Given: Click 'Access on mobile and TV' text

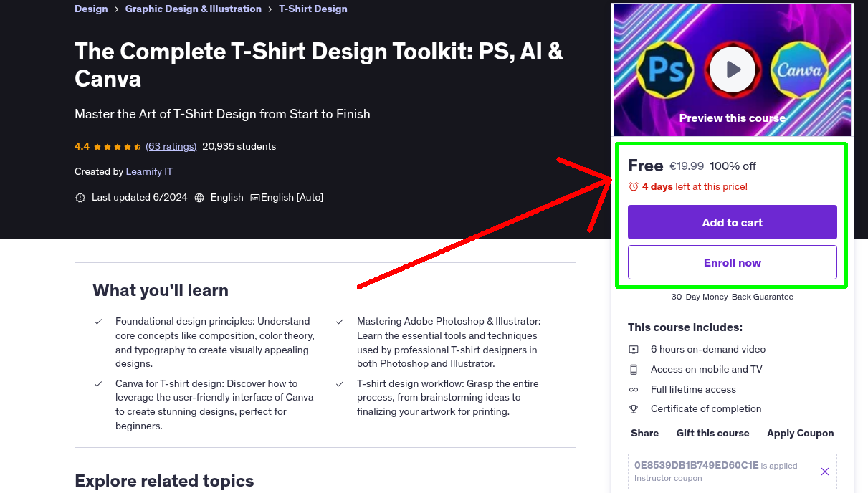Looking at the screenshot, I should pos(707,370).
